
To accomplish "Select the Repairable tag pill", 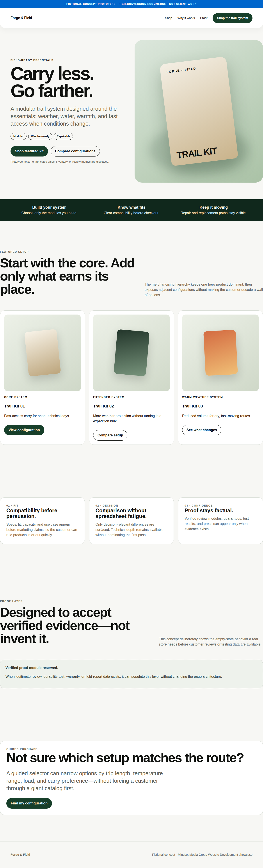I will tap(63, 137).
